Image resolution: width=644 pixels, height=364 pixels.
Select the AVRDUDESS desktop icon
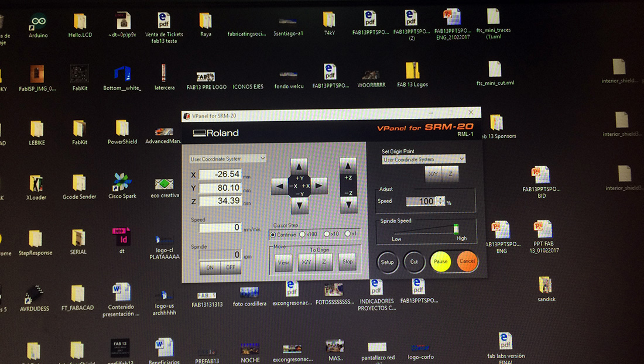pyautogui.click(x=35, y=298)
